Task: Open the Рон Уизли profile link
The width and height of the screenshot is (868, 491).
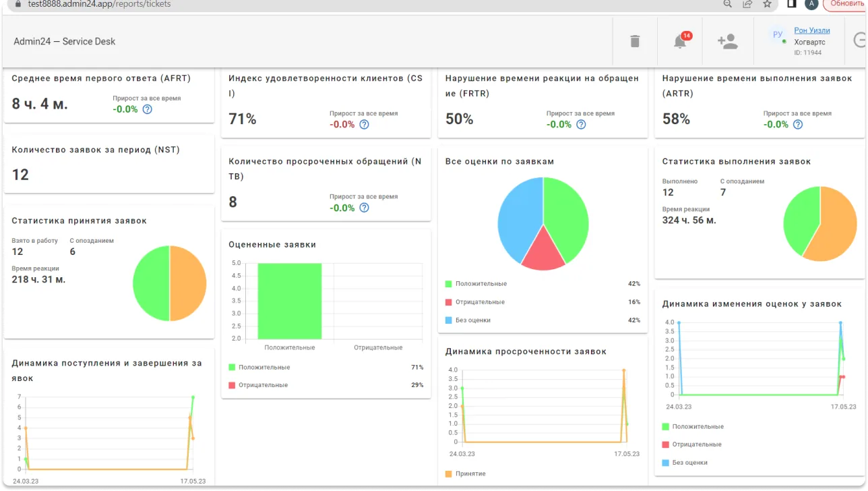Action: pos(811,30)
